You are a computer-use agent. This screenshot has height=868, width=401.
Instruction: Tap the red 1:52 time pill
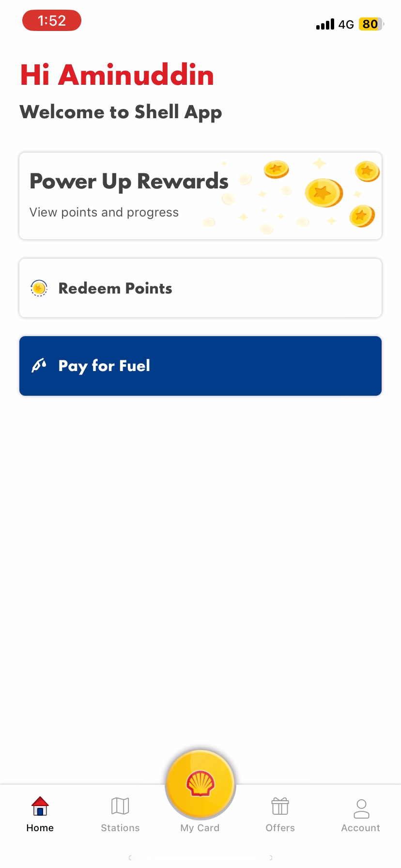[x=52, y=20]
